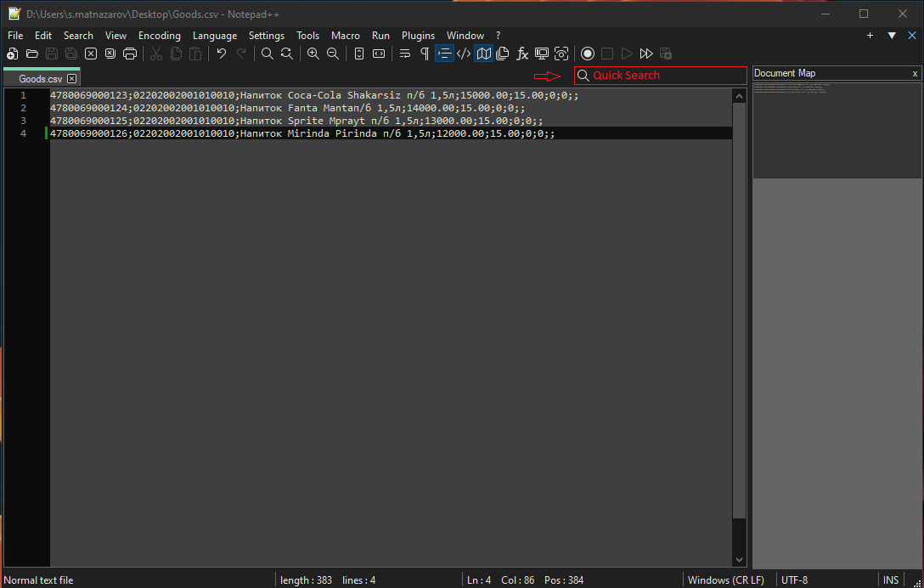Click the Zoom In toolbar icon
924x588 pixels.
[313, 54]
